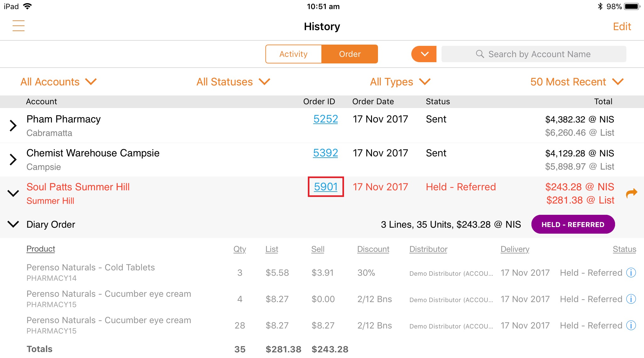Open the hamburger menu
The image size is (644, 358).
coord(19,26)
